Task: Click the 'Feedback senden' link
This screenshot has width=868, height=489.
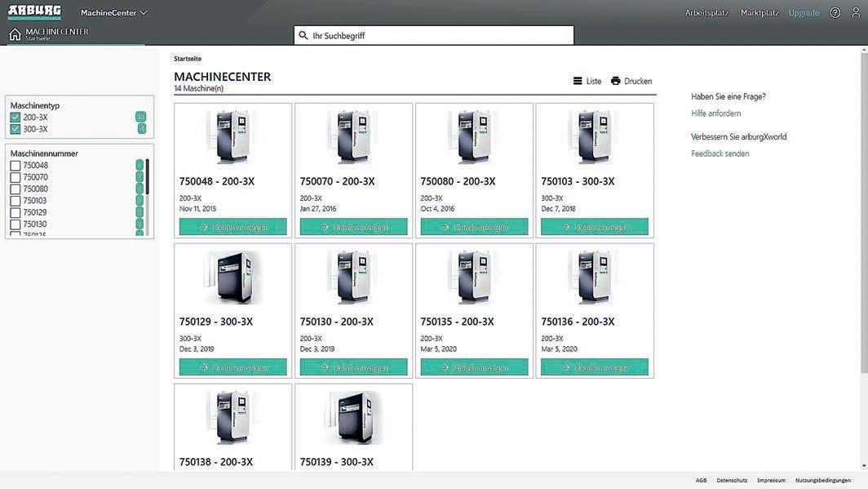Action: pyautogui.click(x=720, y=154)
